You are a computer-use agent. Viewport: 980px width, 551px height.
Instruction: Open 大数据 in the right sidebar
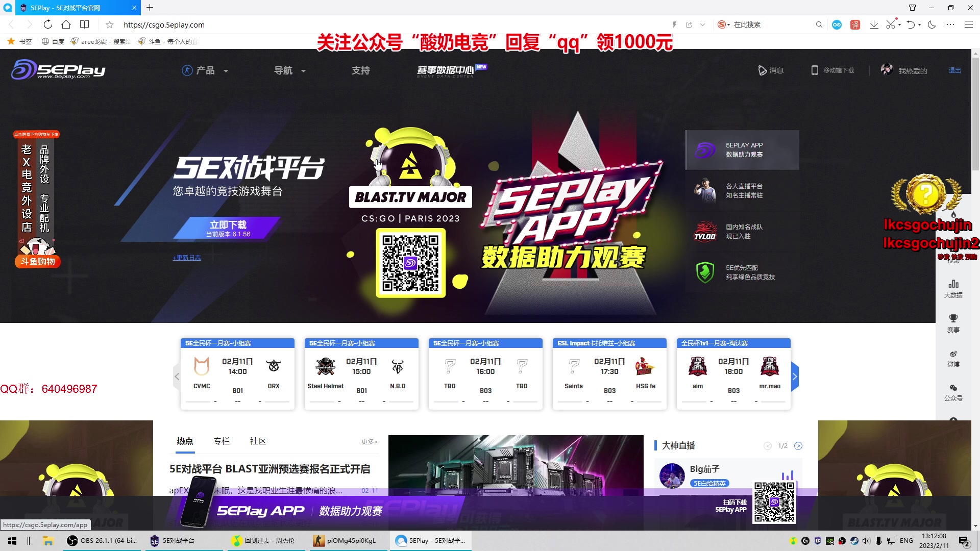point(953,289)
